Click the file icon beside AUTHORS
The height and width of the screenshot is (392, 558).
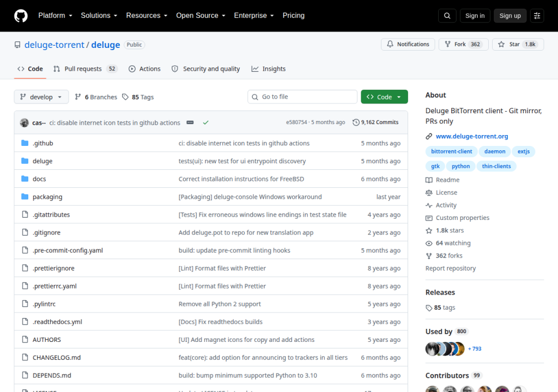click(25, 339)
